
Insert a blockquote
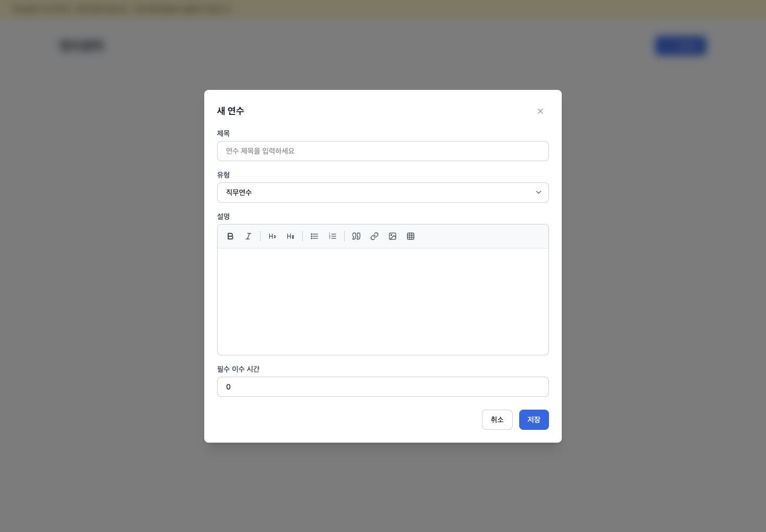click(356, 236)
